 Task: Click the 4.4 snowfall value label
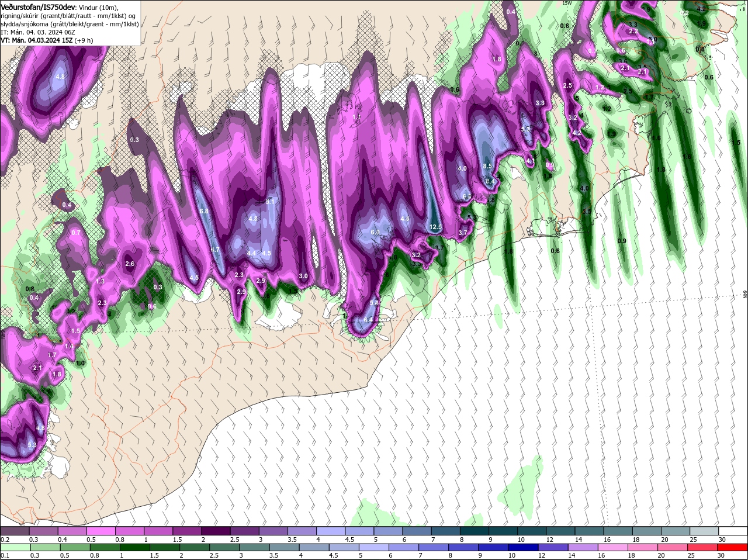click(x=252, y=253)
